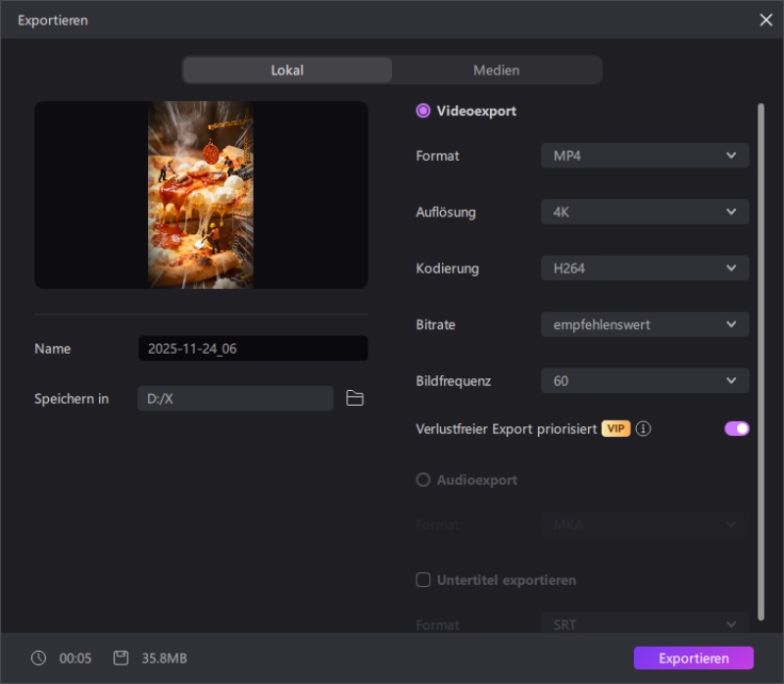Select the Lokal tab
784x684 pixels.
[287, 71]
